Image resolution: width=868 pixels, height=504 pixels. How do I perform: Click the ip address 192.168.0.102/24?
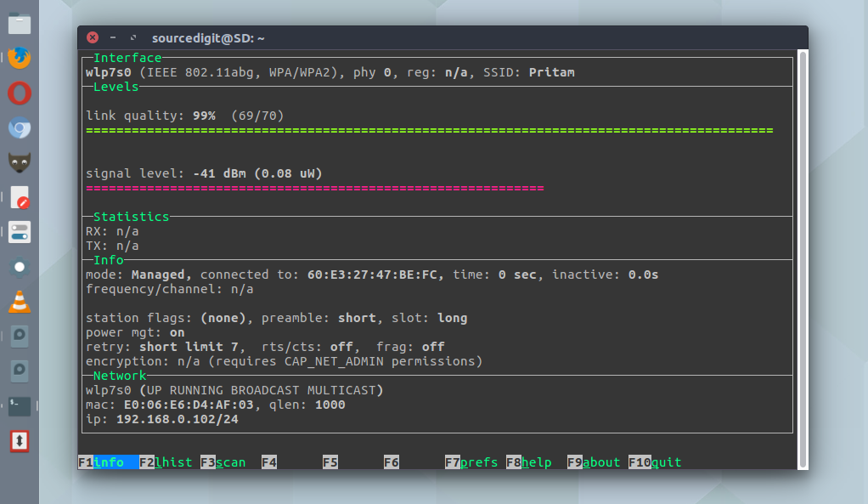178,419
